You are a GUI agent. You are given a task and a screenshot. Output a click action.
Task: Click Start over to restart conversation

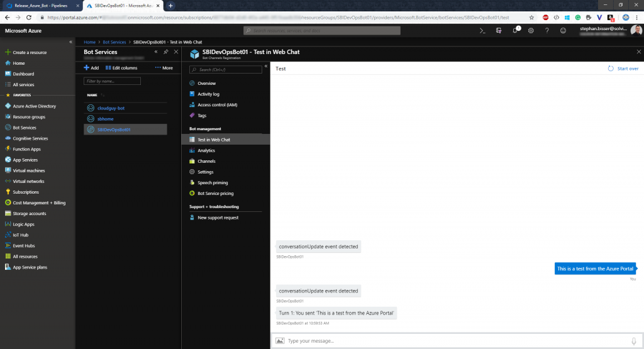pyautogui.click(x=623, y=69)
